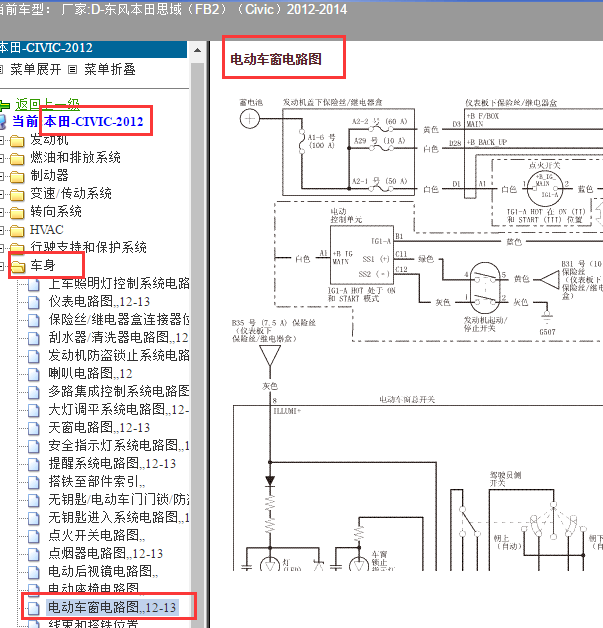Open the 发动机 folder
Image resolution: width=603 pixels, height=628 pixels.
coord(49,140)
